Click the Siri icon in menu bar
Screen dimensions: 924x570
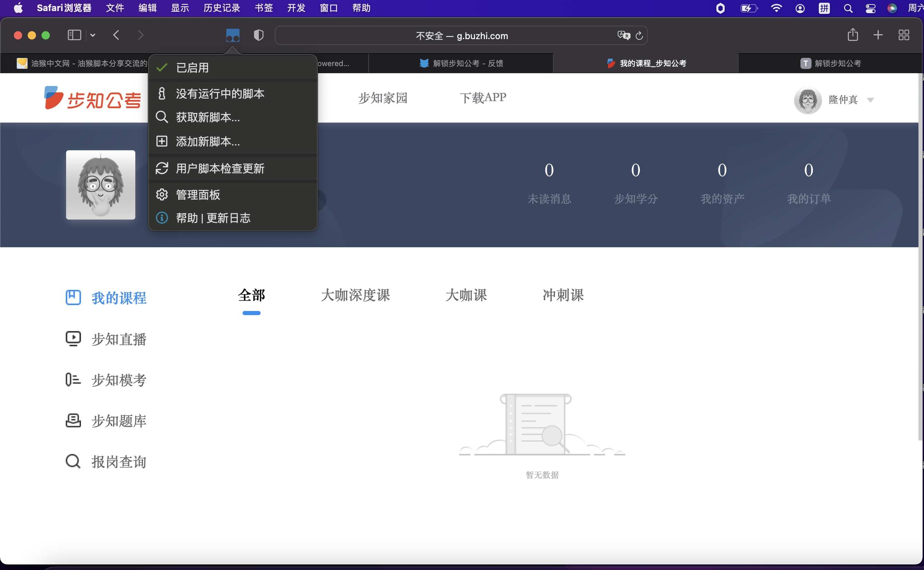pos(892,8)
